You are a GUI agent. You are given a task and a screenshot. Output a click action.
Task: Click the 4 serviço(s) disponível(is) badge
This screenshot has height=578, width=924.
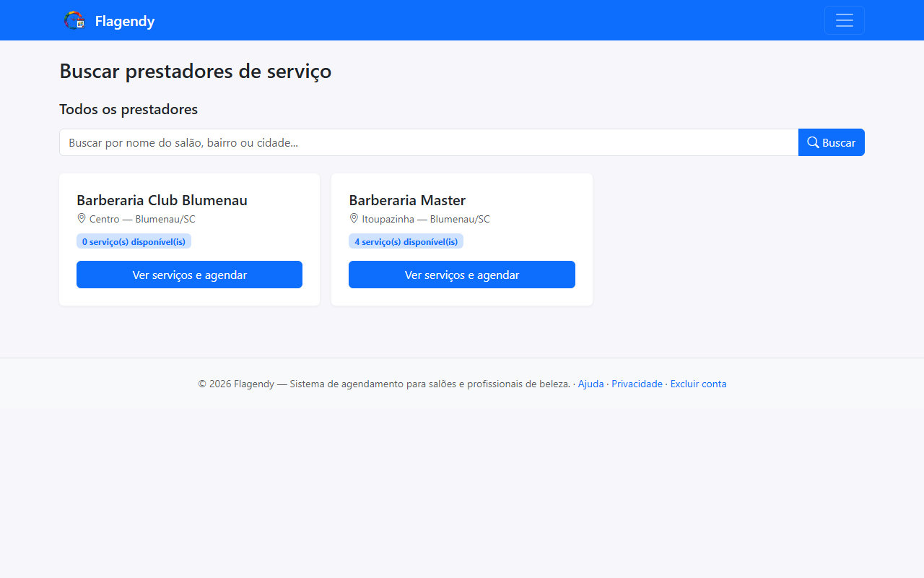[x=406, y=241]
